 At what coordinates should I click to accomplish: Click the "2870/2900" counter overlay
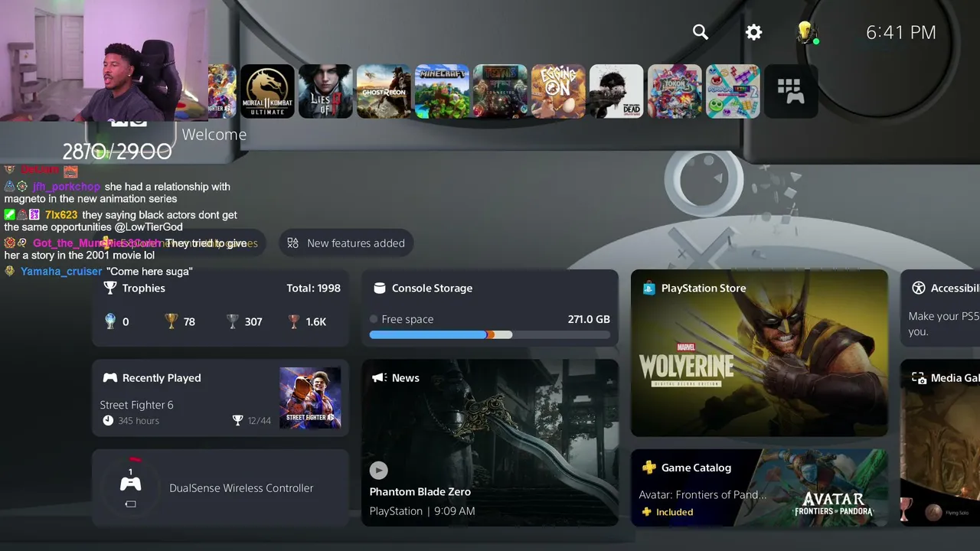coord(117,152)
